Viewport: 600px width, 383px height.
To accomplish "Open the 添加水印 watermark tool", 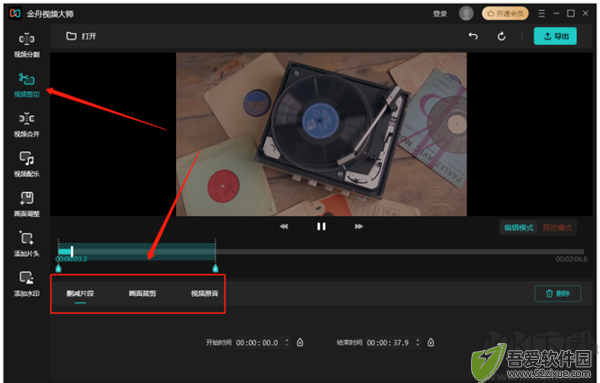I will (x=26, y=284).
